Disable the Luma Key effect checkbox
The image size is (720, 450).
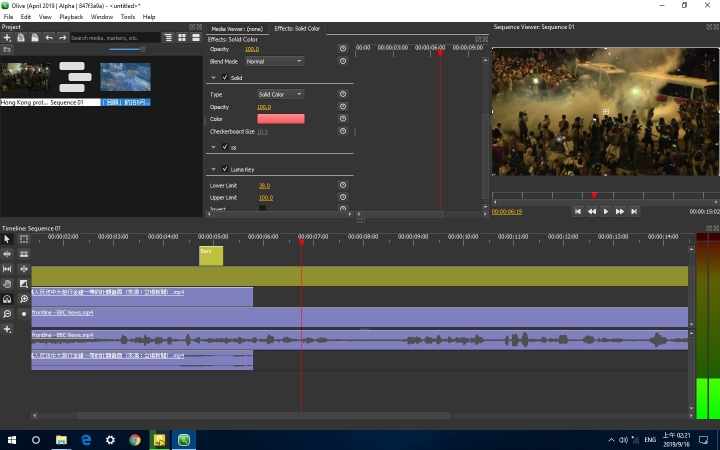[x=225, y=169]
